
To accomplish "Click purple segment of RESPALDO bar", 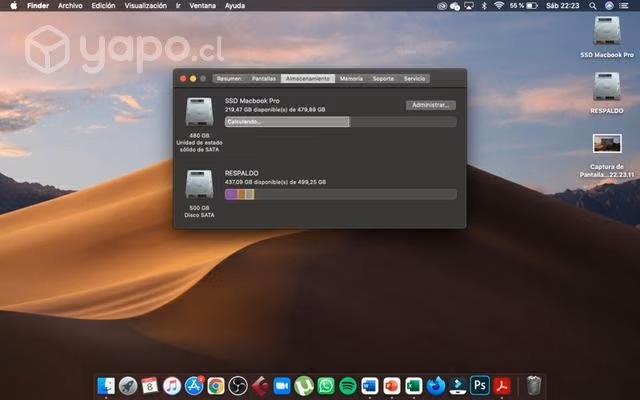I will click(x=231, y=194).
